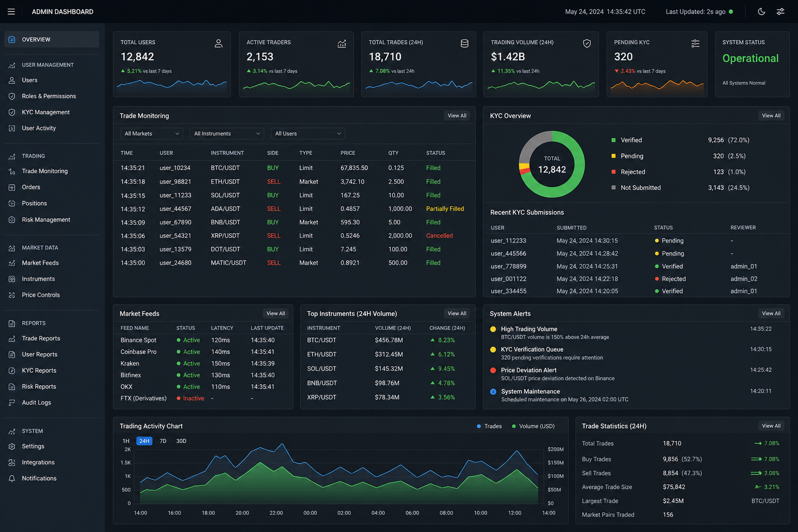Click the Total Users person icon
The image size is (798, 532).
[218, 43]
